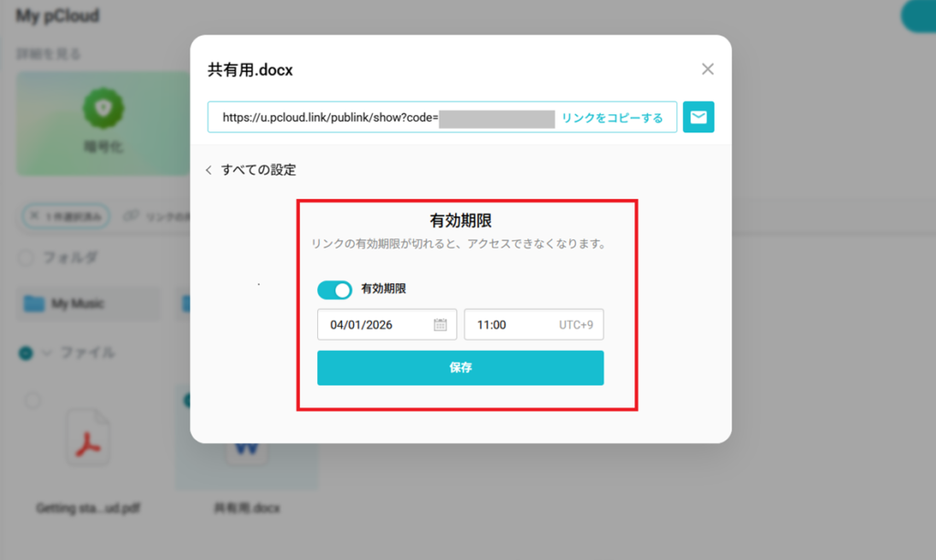
Task: Click the PDF file icon
Action: (88, 438)
